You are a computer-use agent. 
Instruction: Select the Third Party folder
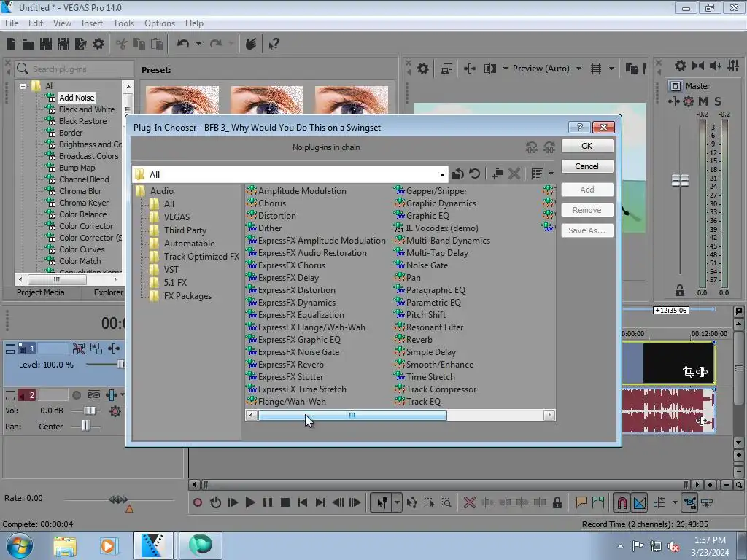point(185,230)
